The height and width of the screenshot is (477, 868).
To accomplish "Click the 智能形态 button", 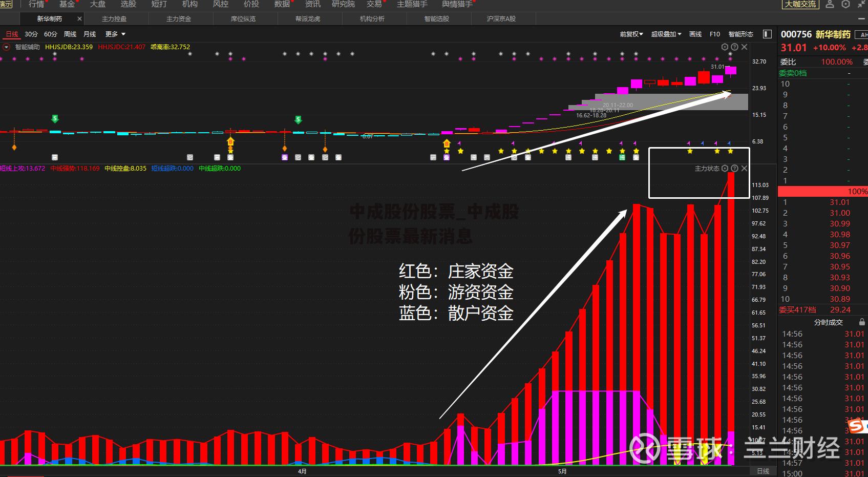I will [x=741, y=34].
